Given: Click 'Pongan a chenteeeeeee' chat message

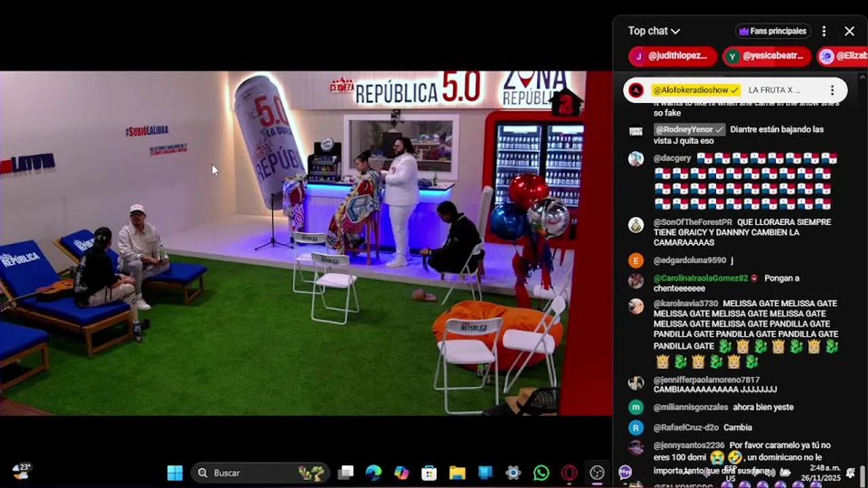Looking at the screenshot, I should (726, 283).
